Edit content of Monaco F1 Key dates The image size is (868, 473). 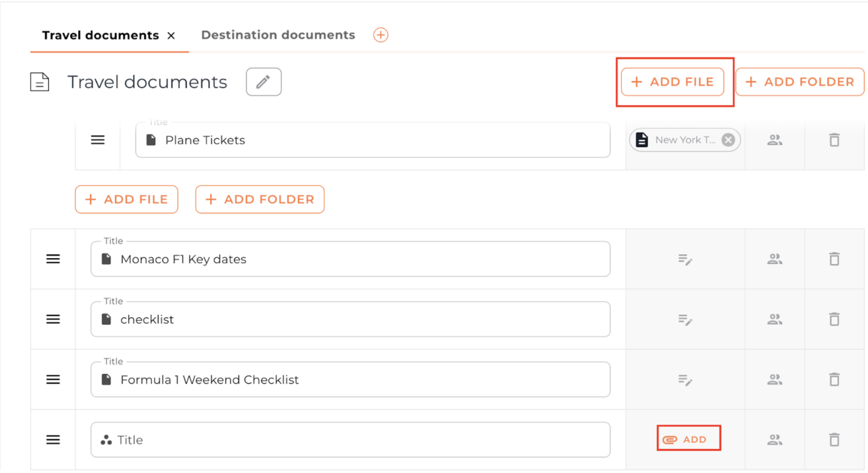[x=685, y=260]
